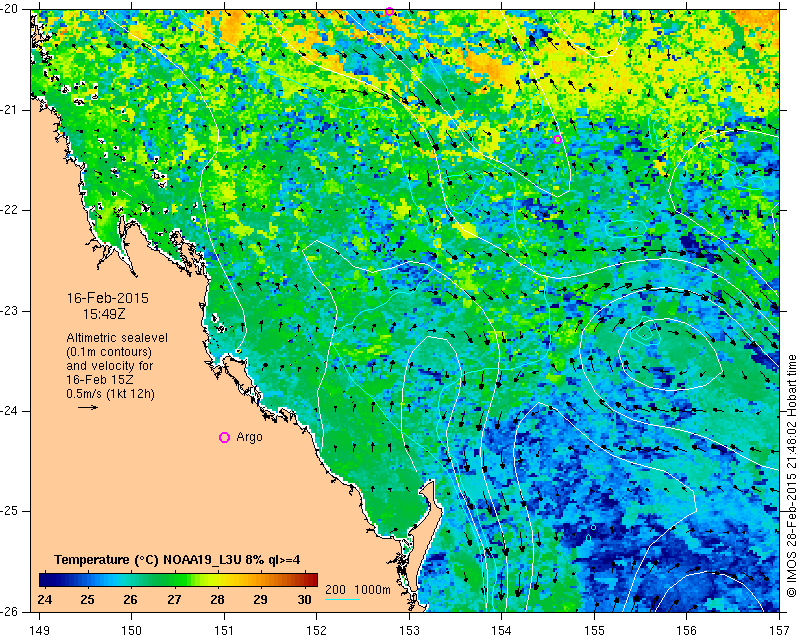Click the colour bar tick label "24"
This screenshot has height=640, width=800.
point(44,599)
